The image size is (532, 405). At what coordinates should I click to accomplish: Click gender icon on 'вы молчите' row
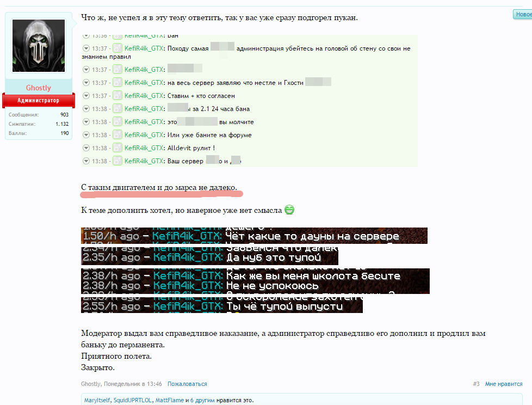point(117,122)
